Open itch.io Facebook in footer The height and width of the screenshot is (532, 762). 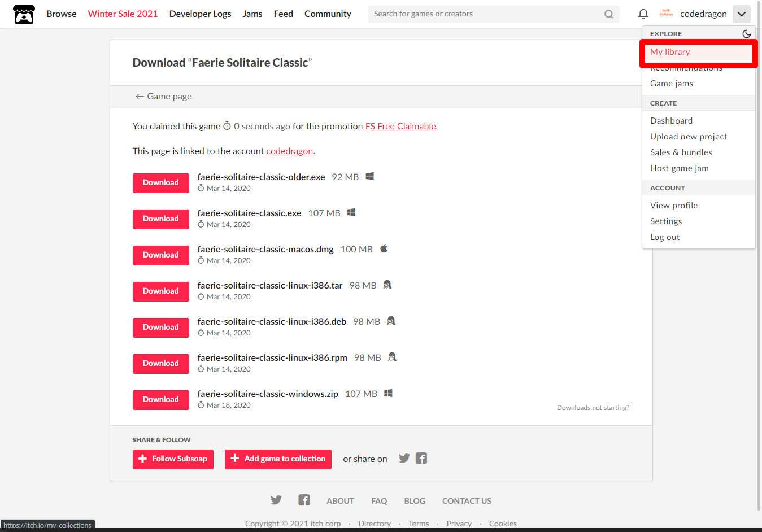[304, 500]
